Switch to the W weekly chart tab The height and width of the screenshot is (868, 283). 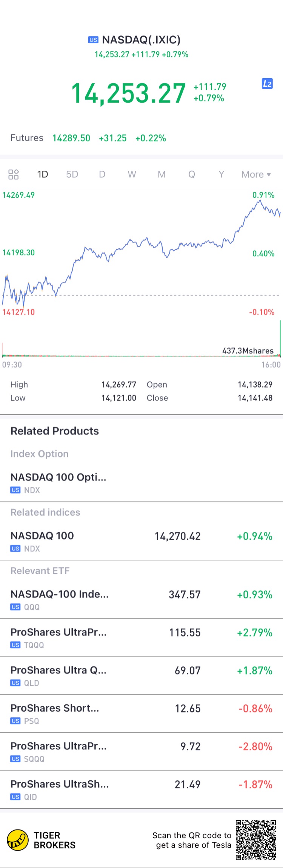tap(132, 175)
